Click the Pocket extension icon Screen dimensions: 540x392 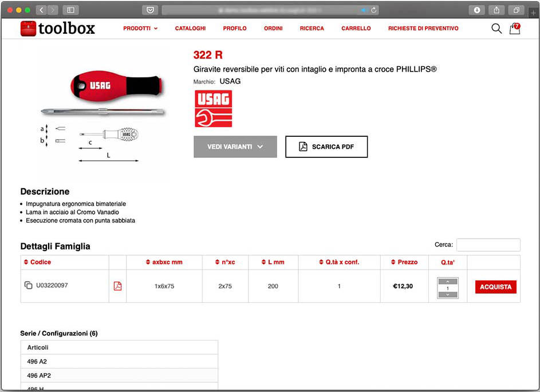point(150,10)
